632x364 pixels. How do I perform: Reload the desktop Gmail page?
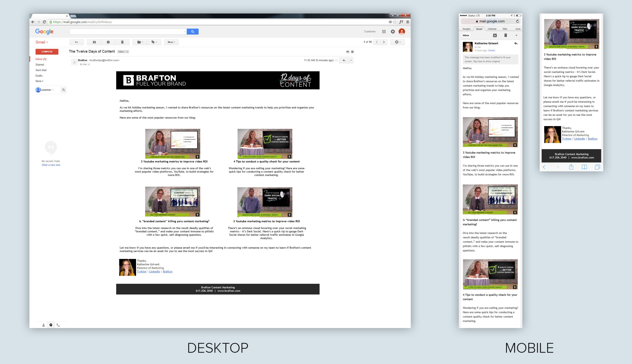44,22
